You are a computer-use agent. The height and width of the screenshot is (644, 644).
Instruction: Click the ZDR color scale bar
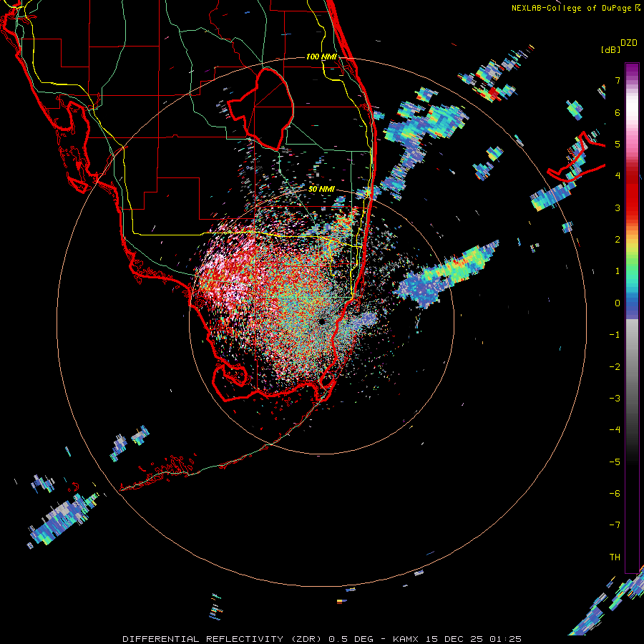[632, 318]
